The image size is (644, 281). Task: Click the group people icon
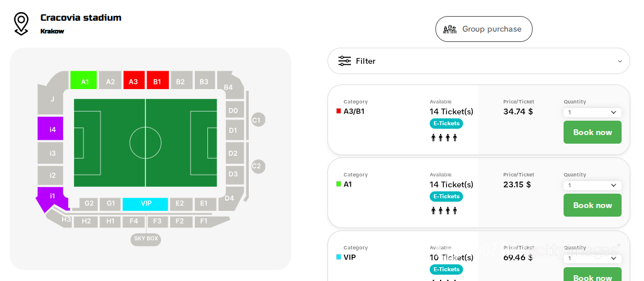point(450,29)
